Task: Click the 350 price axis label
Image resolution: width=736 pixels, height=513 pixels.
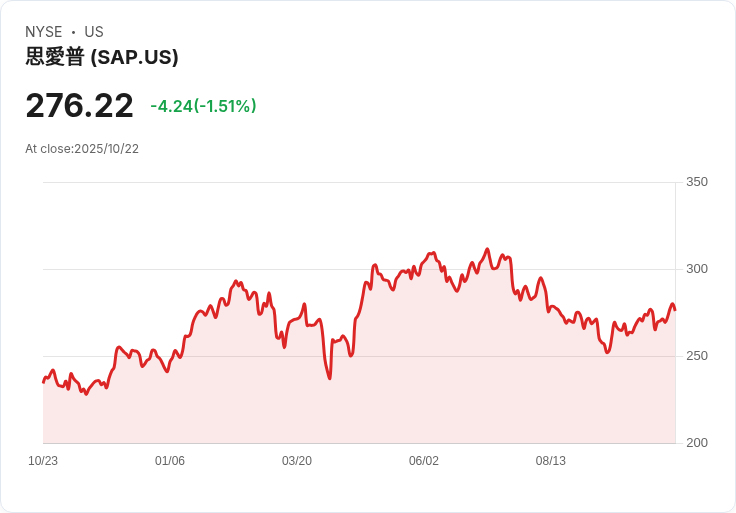Action: tap(696, 182)
